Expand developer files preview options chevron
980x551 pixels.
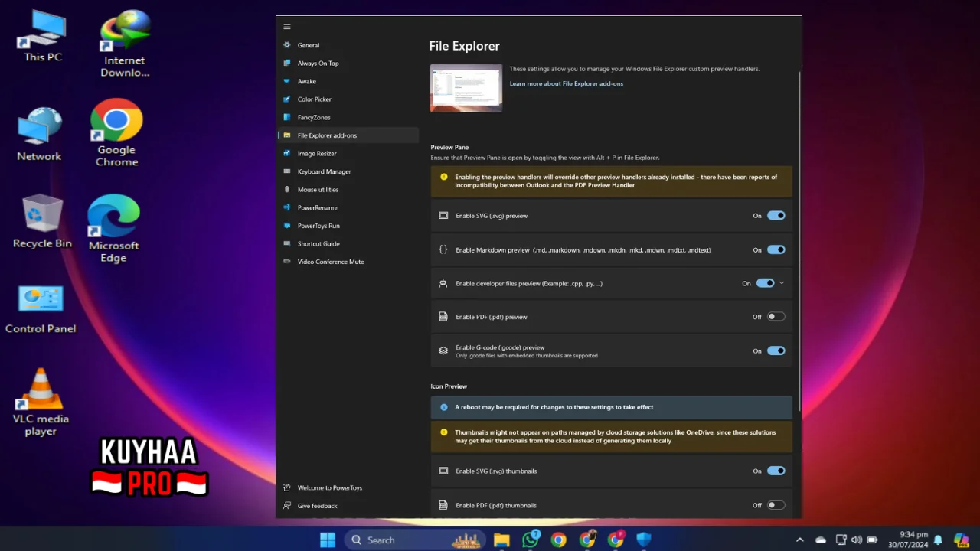tap(782, 283)
